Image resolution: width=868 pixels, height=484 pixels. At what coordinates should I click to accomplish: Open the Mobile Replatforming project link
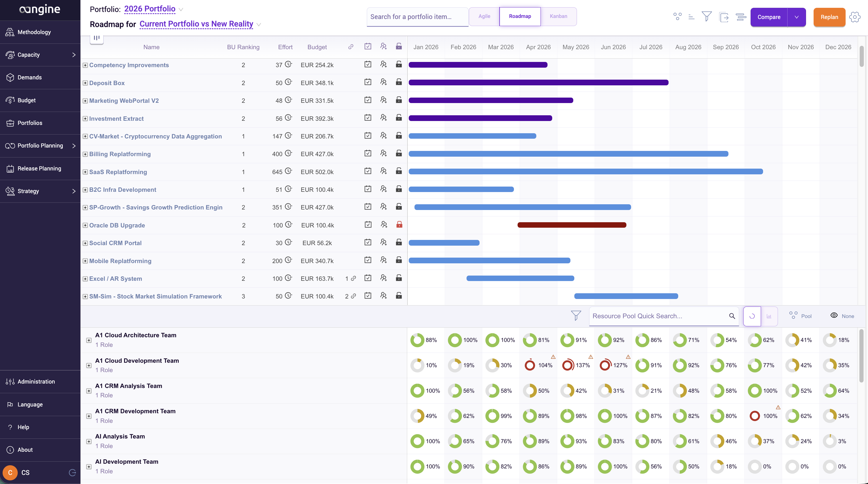coord(120,261)
